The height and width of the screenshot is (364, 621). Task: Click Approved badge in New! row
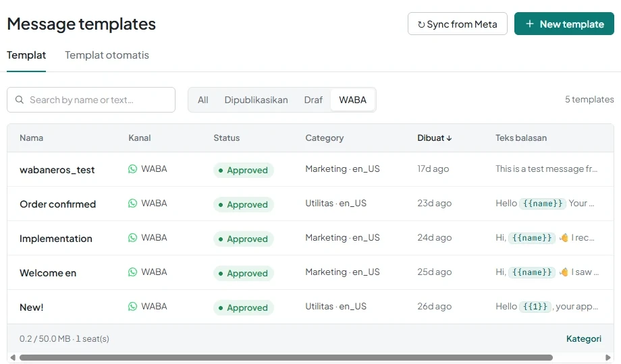coord(244,308)
